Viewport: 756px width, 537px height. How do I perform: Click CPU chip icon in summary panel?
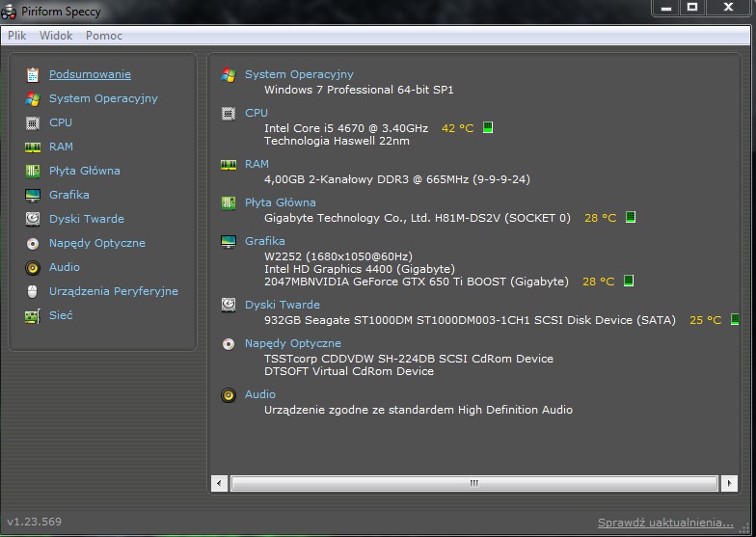tap(228, 114)
